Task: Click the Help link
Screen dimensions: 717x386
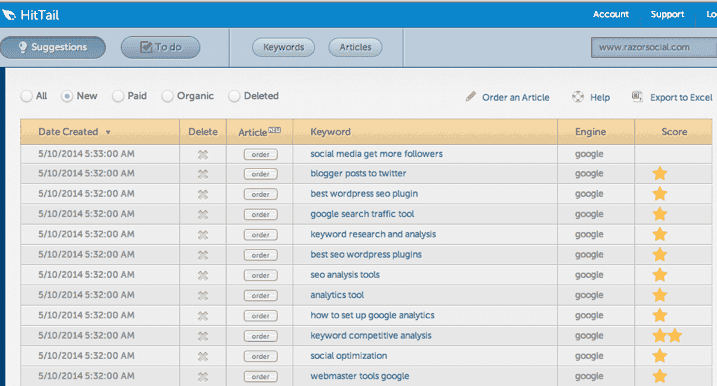Action: coord(600,97)
